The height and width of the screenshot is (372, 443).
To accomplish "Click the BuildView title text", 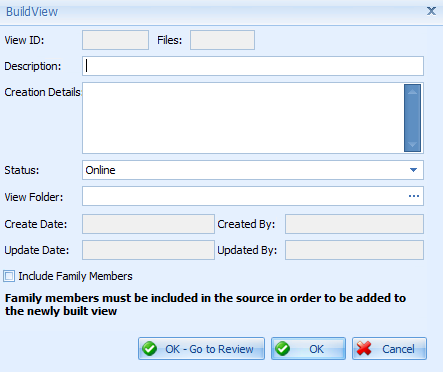I will pos(32,12).
